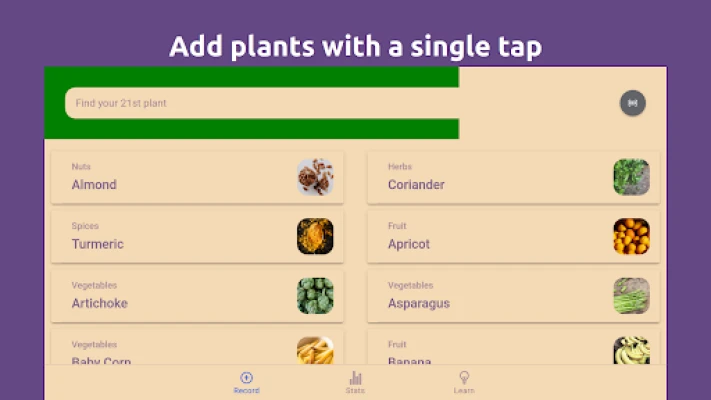Click the Baby Corn thumbnail
The width and height of the screenshot is (711, 400).
(315, 350)
